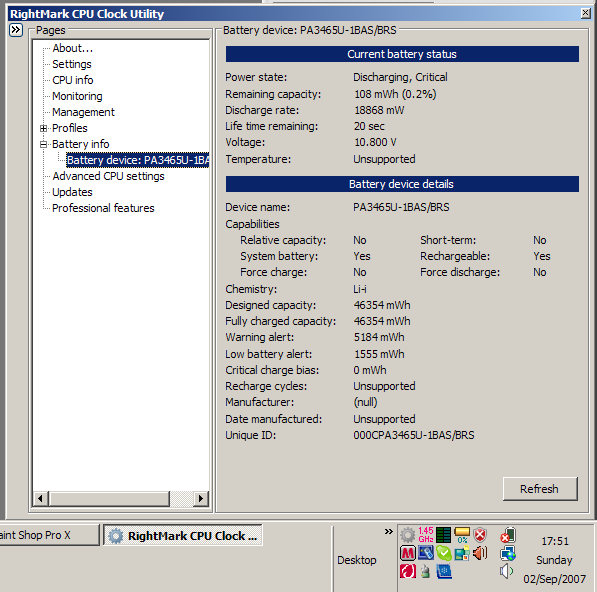Click the Battery device details header
Viewport: 597px width, 592px height.
(x=402, y=184)
